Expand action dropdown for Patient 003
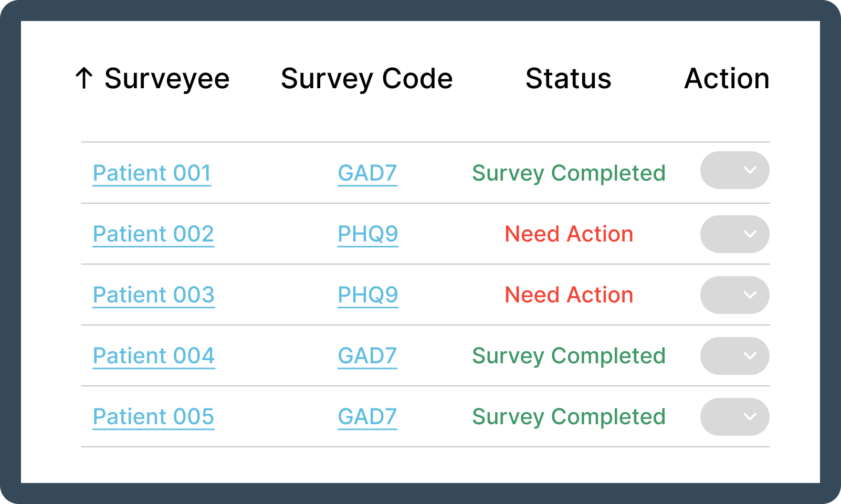The image size is (841, 504). 734,295
